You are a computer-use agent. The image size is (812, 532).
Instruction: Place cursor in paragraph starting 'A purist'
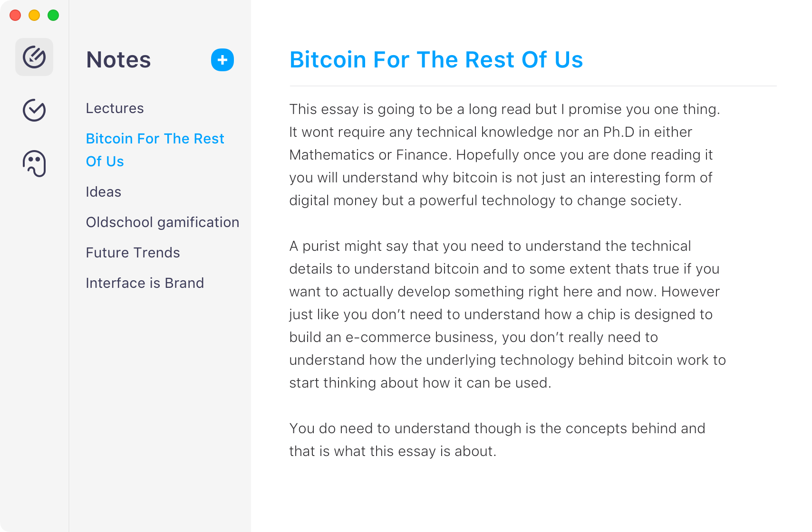click(508, 314)
